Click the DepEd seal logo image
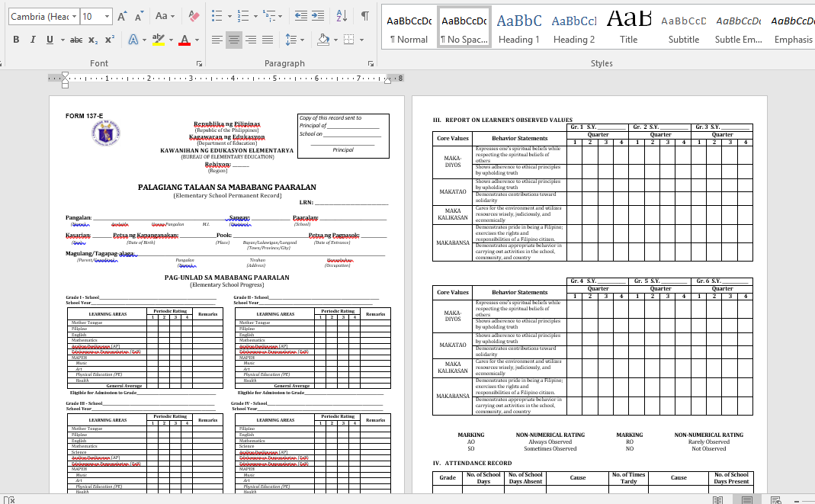 [106, 133]
